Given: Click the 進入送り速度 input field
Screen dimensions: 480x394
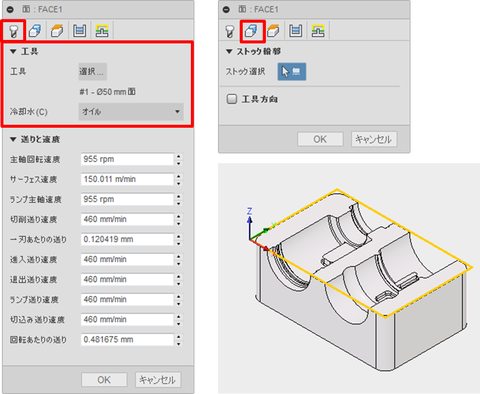Looking at the screenshot, I should [127, 259].
